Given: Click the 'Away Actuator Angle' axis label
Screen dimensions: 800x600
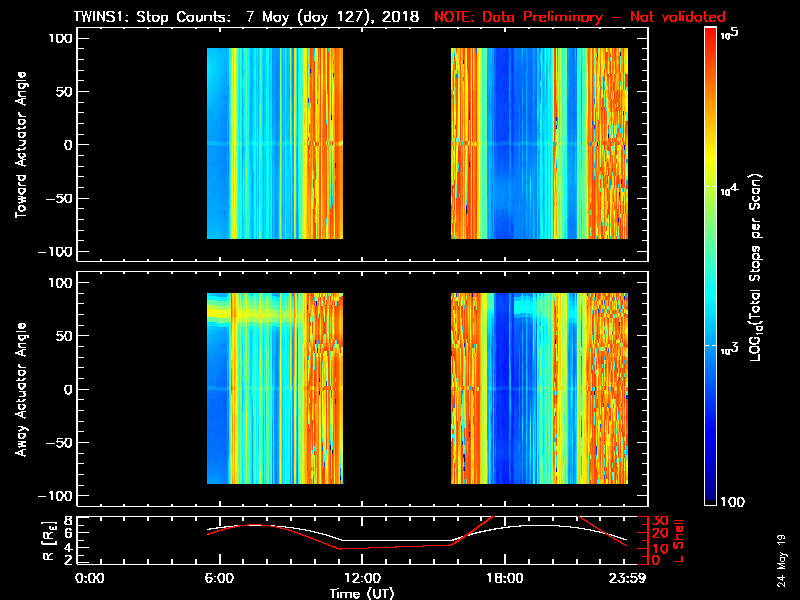Looking at the screenshot, I should point(21,389).
